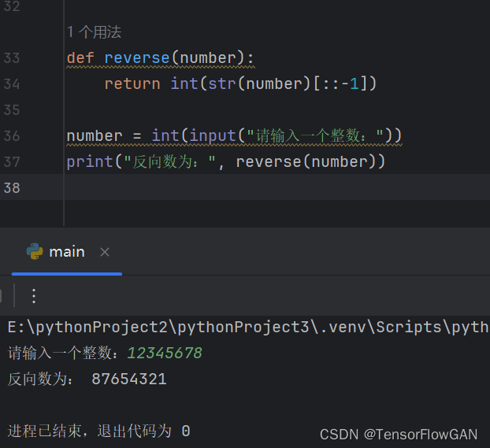Open the main run tab
Screen dimensions: 490x448
(x=67, y=252)
